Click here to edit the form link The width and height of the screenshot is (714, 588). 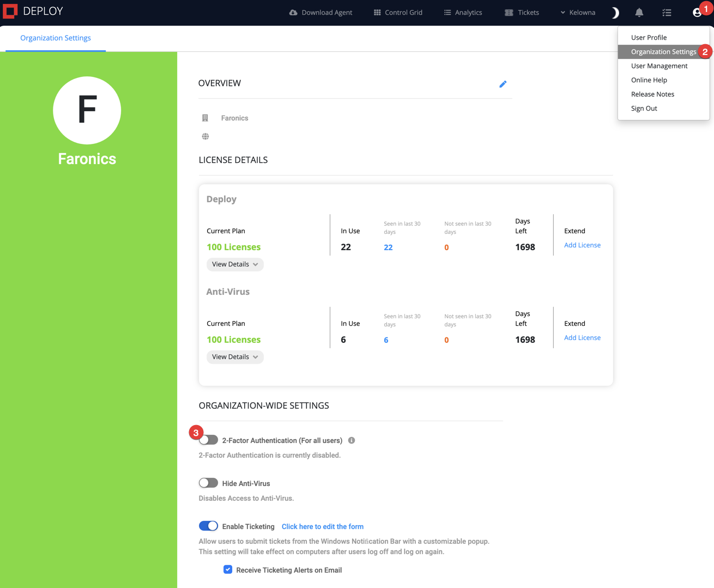tap(323, 526)
